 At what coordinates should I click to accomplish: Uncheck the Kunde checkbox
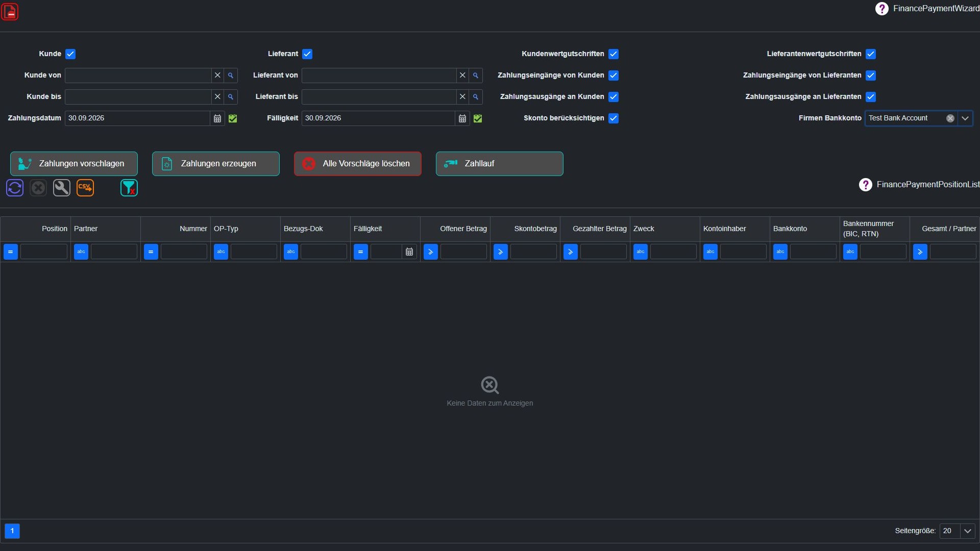coord(70,54)
